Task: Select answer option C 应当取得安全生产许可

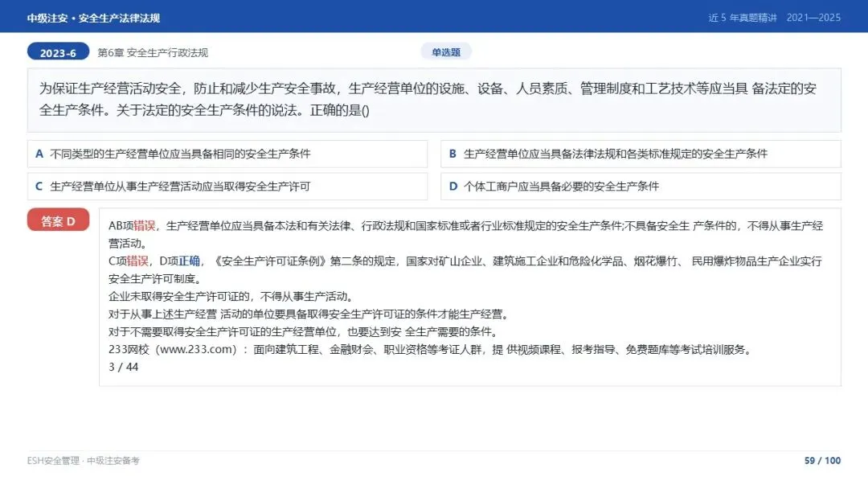Action: point(227,186)
